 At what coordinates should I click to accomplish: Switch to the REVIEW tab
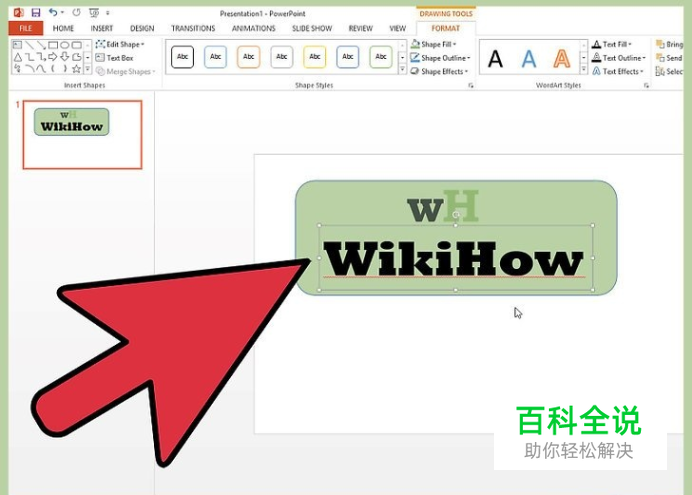[361, 28]
